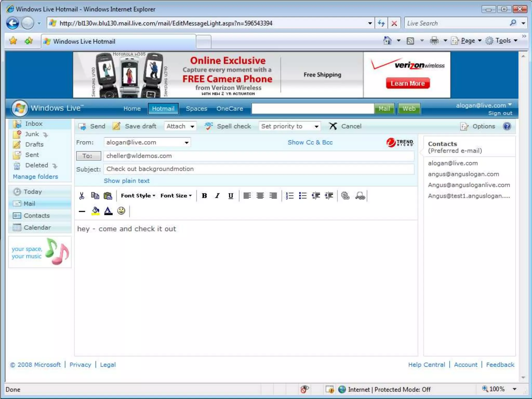Viewport: 532px width, 399px height.
Task: Align text left
Action: [247, 196]
